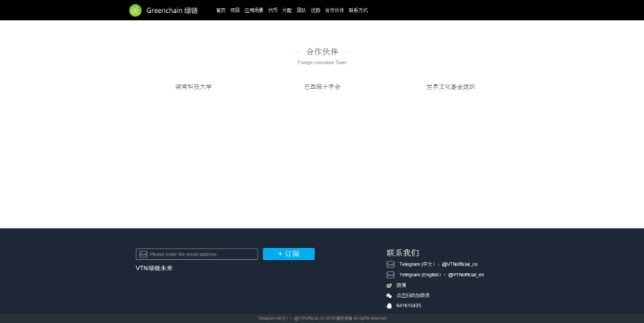Click the WeChat icon
644x323 pixels.
coord(389,296)
